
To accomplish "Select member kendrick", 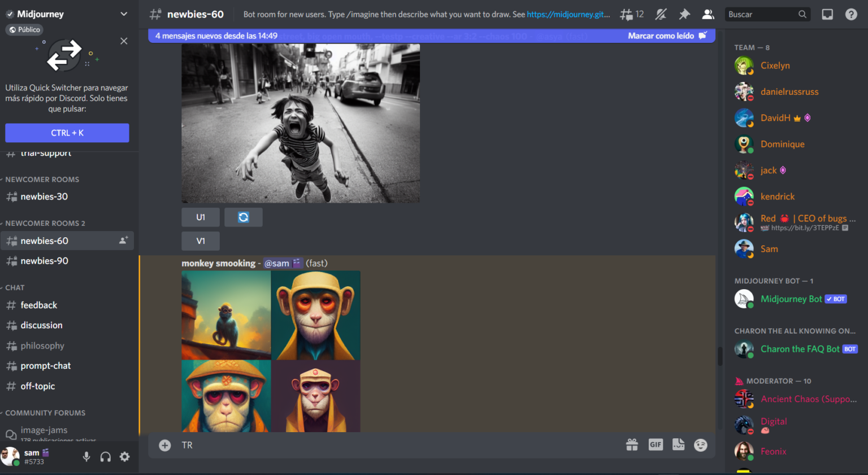I will coord(796,197).
